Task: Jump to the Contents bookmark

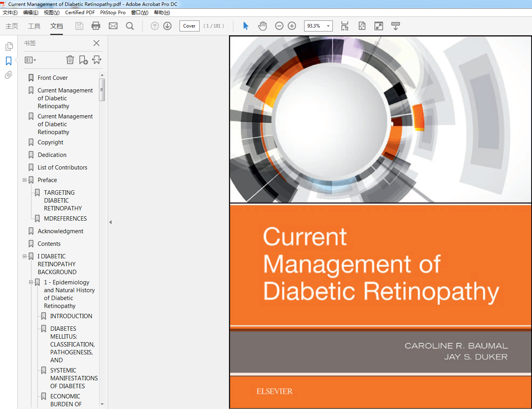Action: click(x=49, y=244)
